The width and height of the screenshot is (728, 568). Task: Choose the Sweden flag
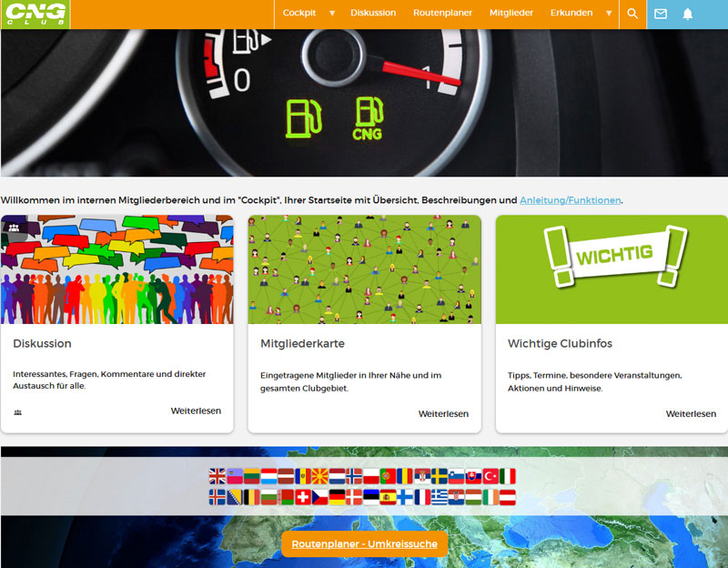pos(440,476)
